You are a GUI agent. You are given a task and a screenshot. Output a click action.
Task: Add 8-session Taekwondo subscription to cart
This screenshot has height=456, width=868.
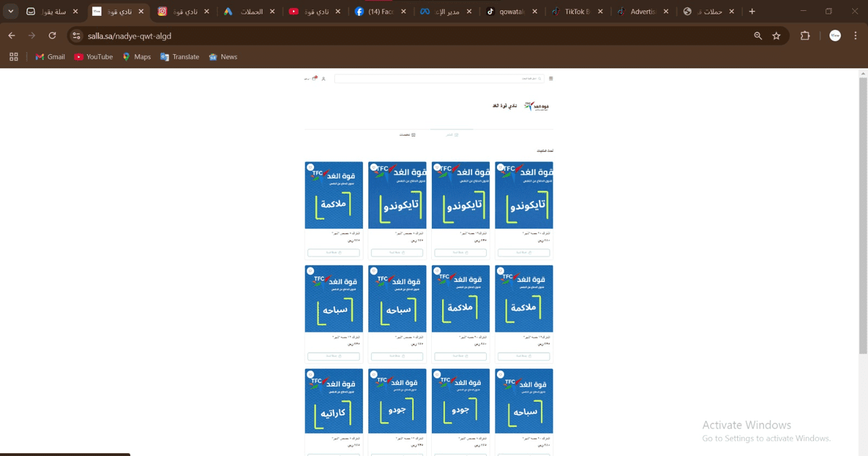tap(397, 252)
